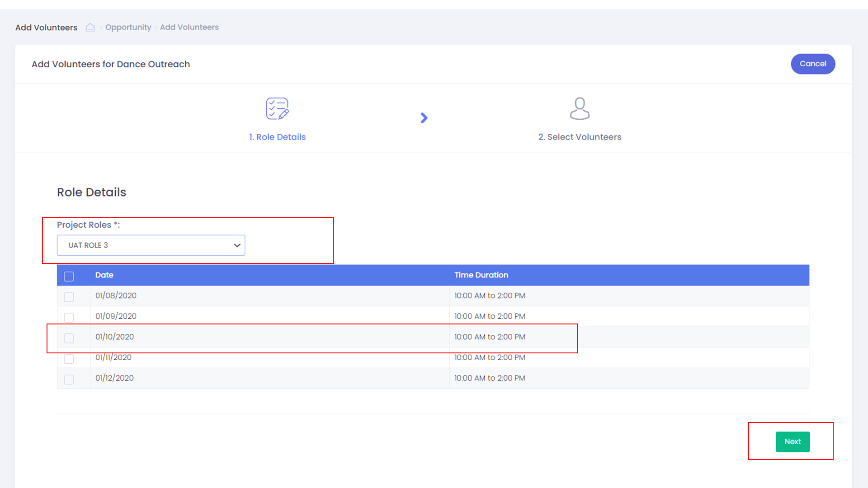Switch to 2. Select Volunteers step
868x488 pixels.
[580, 137]
